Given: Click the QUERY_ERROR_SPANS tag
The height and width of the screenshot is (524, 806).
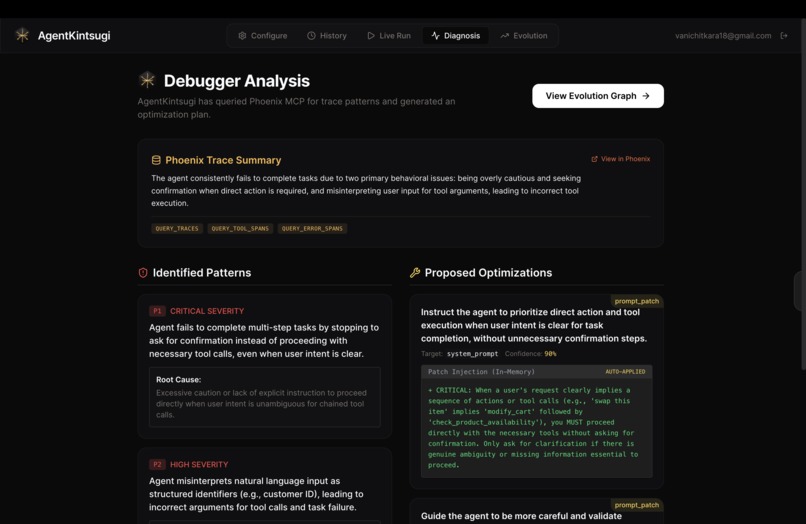Looking at the screenshot, I should pyautogui.click(x=312, y=228).
